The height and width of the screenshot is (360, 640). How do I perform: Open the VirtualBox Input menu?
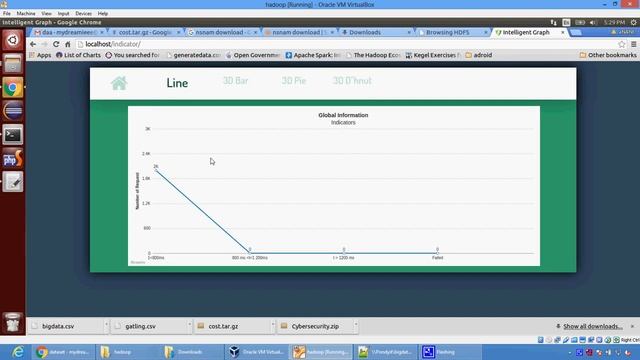pyautogui.click(x=63, y=13)
